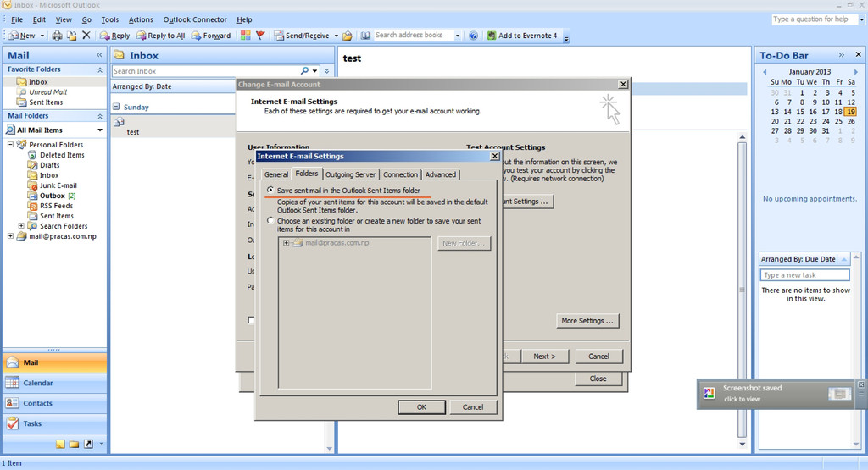Select the Drafts folder
This screenshot has height=470, width=868.
49,165
